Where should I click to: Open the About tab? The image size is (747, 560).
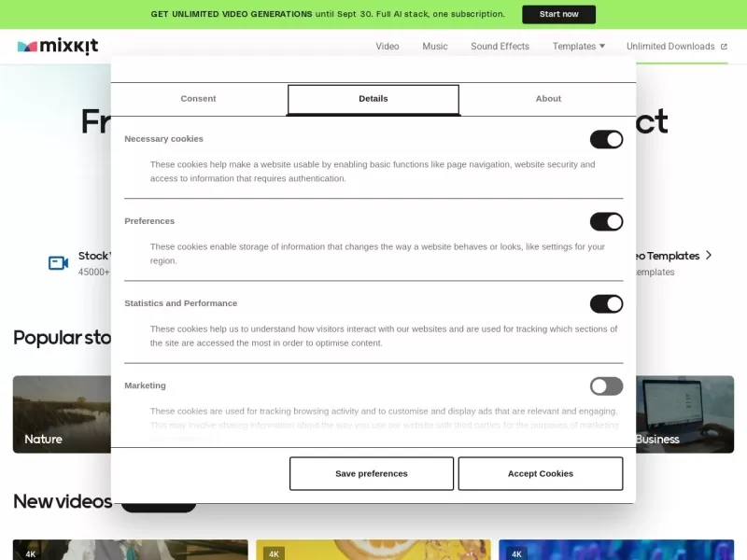[x=548, y=99]
